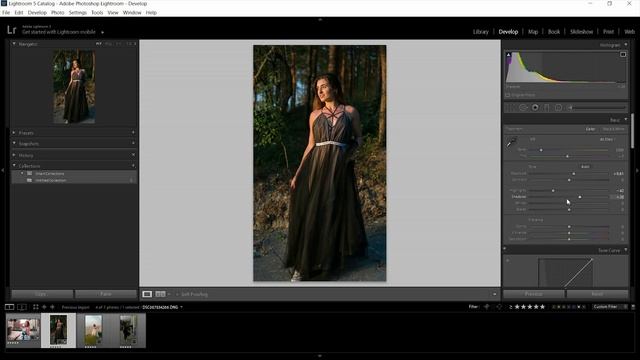Expand Smart Collections set
The width and height of the screenshot is (640, 360).
click(x=22, y=173)
